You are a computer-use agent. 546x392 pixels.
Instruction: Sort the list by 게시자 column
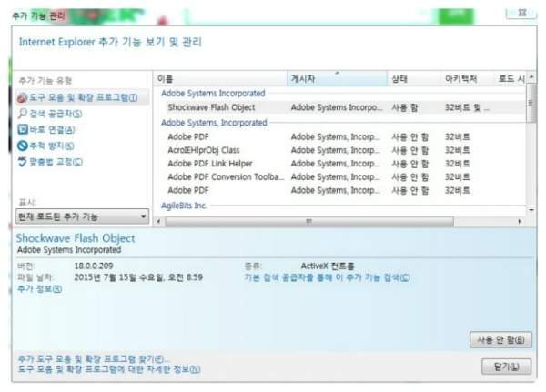[x=337, y=79]
